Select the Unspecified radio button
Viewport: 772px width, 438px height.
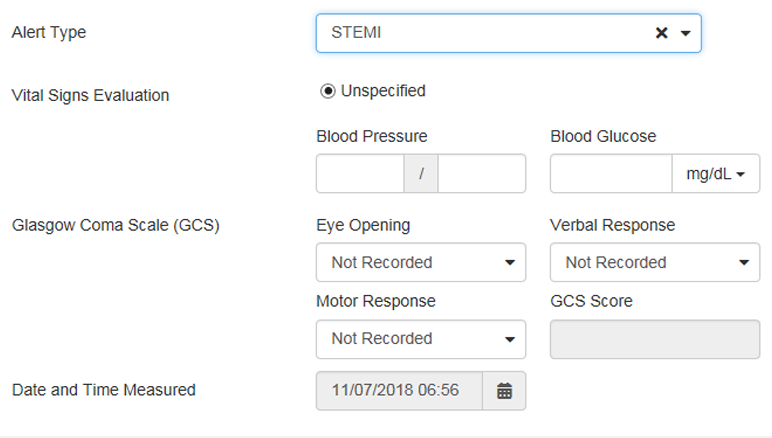327,91
